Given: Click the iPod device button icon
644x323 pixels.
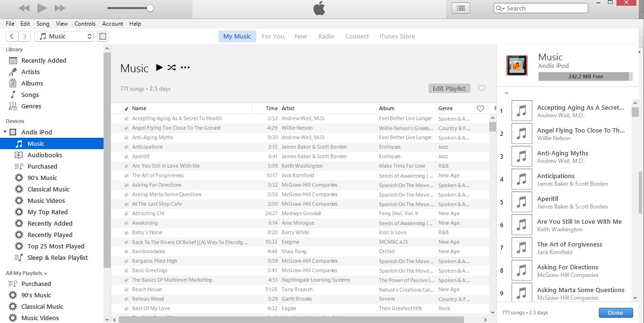Looking at the screenshot, I should [x=103, y=36].
